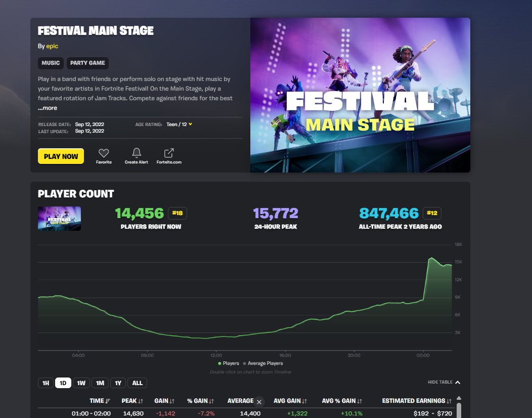Viewport: 532px width, 418px height.
Task: Click the 14,400 average cell
Action: coord(250,413)
